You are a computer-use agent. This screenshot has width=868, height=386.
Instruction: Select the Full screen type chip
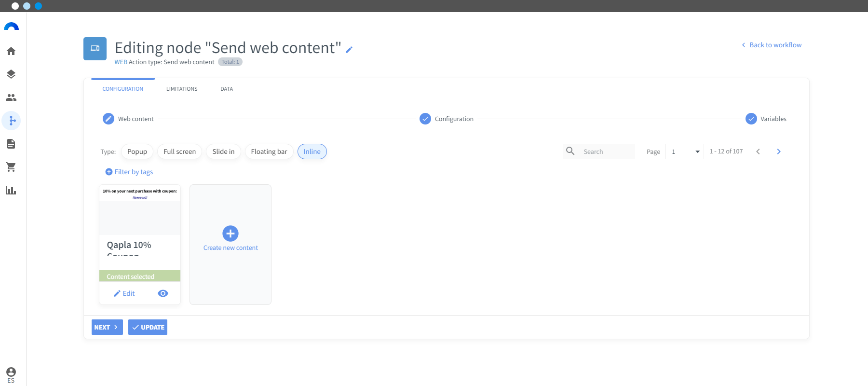pos(180,152)
